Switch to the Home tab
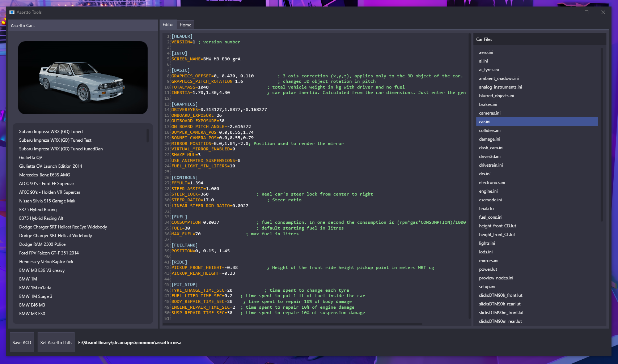Screen dimensions: 618x364 point(185,25)
